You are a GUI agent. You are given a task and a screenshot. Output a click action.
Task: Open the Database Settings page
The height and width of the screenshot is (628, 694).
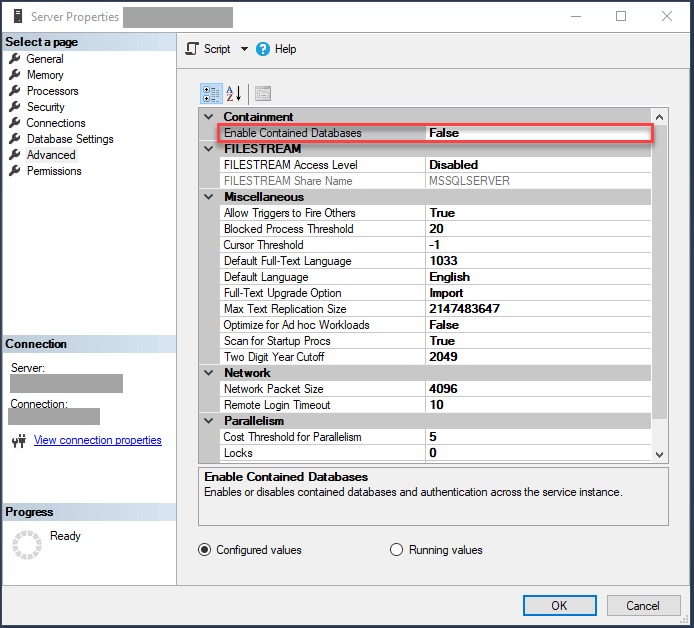click(70, 139)
